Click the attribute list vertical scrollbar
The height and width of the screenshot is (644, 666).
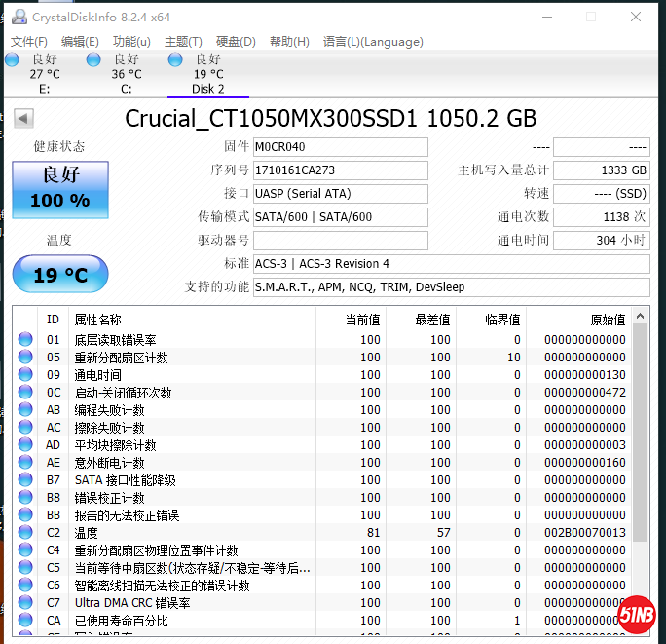point(640,438)
